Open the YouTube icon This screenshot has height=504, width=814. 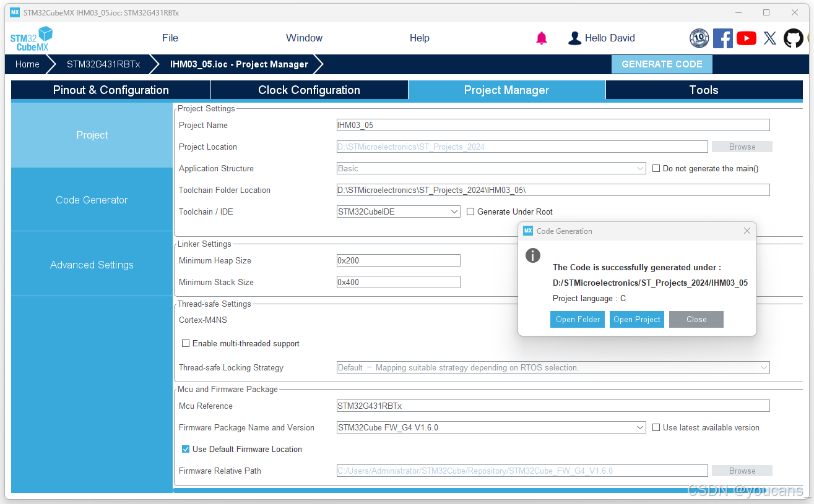747,38
